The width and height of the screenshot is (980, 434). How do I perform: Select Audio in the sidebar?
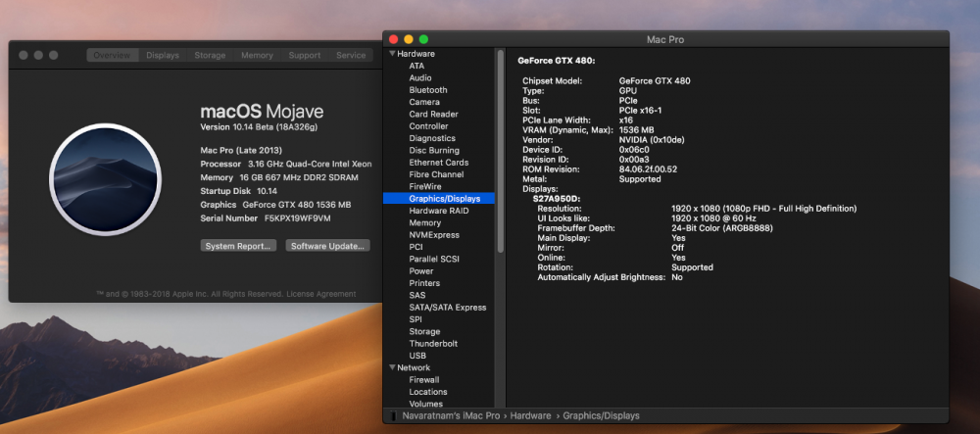point(420,78)
